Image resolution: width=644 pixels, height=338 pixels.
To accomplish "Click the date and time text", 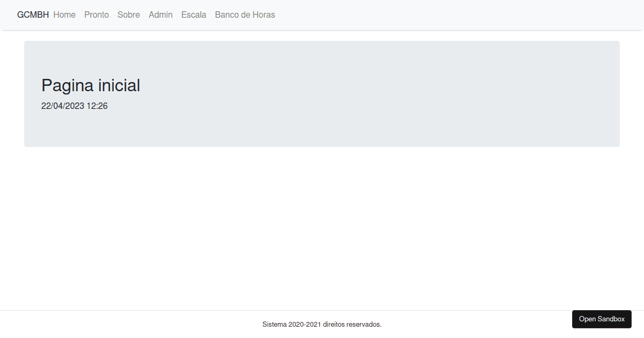I will tap(75, 106).
